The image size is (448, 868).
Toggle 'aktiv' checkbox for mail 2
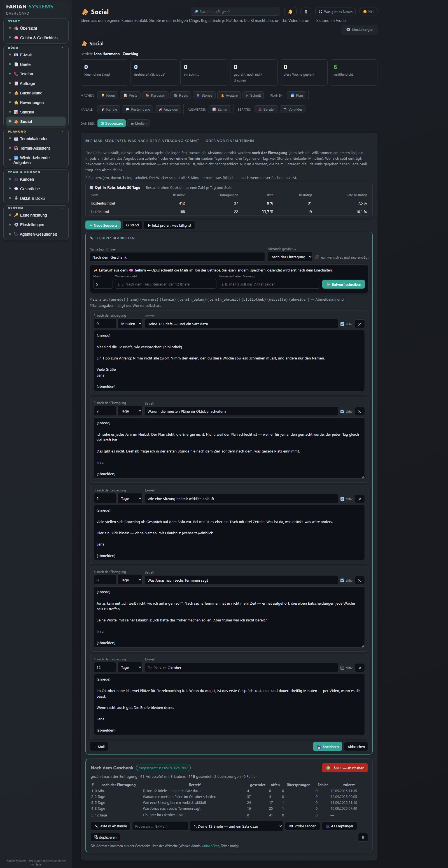[342, 411]
